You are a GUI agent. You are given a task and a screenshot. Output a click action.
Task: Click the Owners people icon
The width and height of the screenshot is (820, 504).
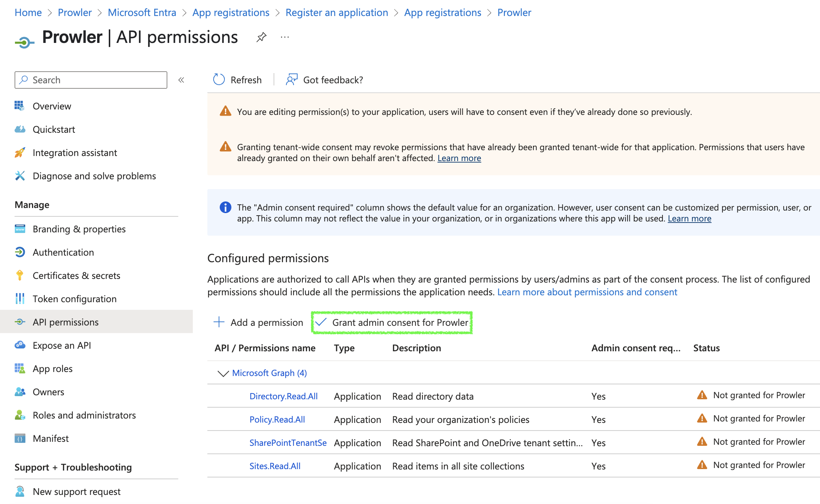click(x=20, y=392)
